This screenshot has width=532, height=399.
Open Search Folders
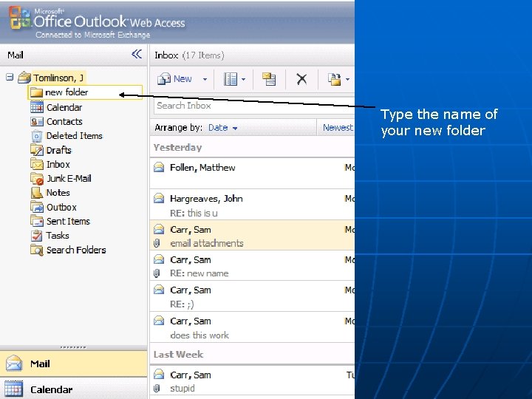[76, 250]
